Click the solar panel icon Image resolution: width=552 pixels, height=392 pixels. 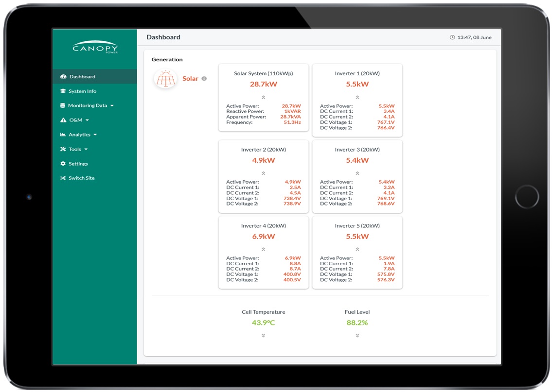point(165,79)
